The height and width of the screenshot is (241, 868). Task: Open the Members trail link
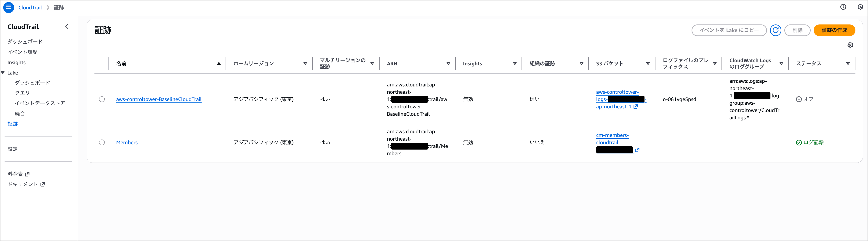127,143
